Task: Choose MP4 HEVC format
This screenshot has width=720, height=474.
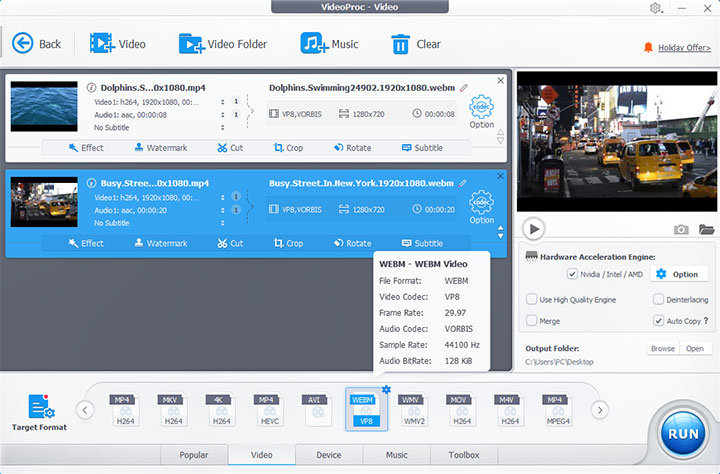Action: [270, 410]
